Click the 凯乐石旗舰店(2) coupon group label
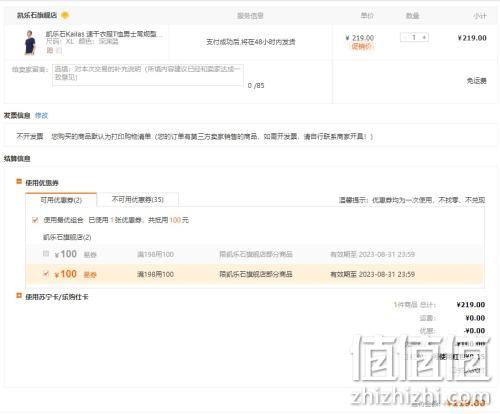Image resolution: width=500 pixels, height=414 pixels. pyautogui.click(x=67, y=237)
